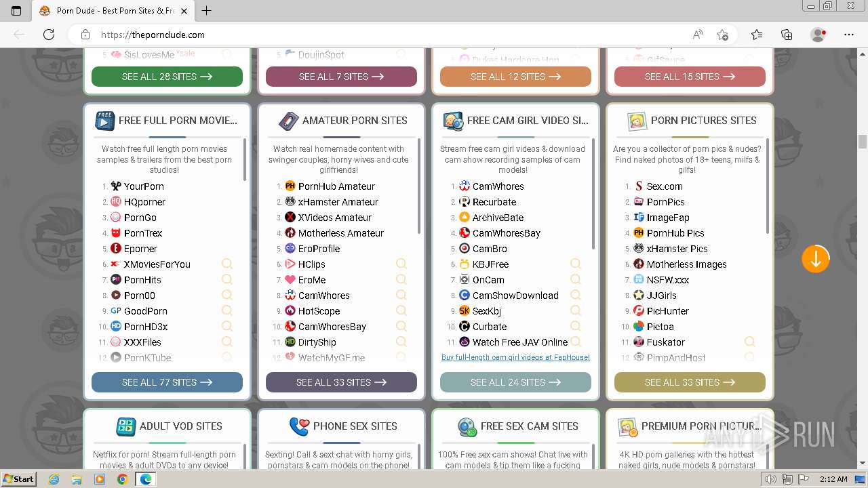Open the tab actions menu icon

[x=16, y=11]
